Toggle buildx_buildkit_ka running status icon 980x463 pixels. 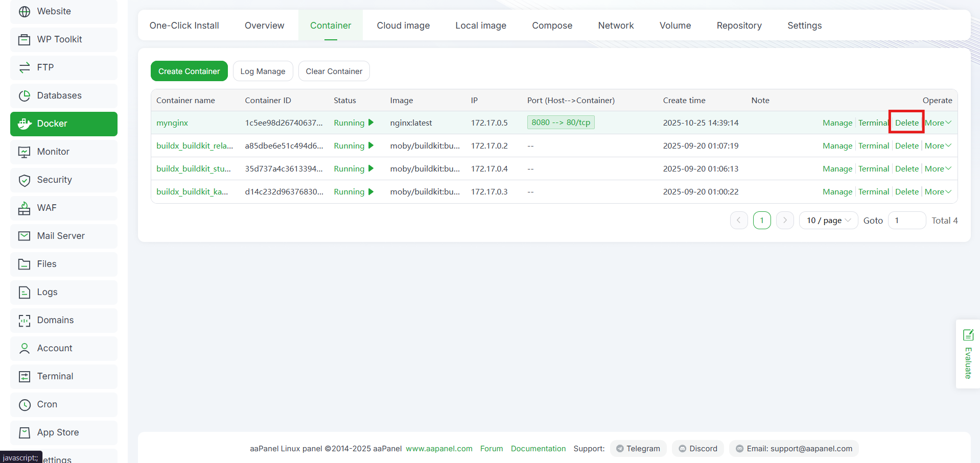coord(371,191)
